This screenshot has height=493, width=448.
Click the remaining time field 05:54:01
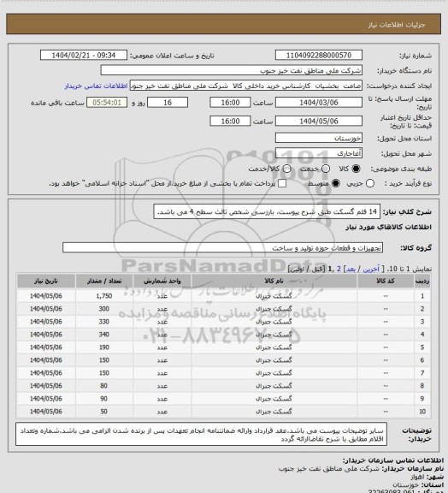(x=107, y=103)
